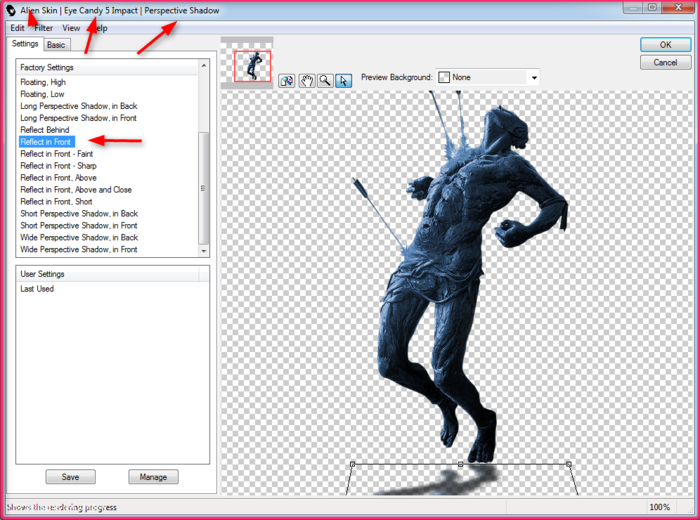Select 'Long Perspective Shadow, in Front'

click(79, 118)
